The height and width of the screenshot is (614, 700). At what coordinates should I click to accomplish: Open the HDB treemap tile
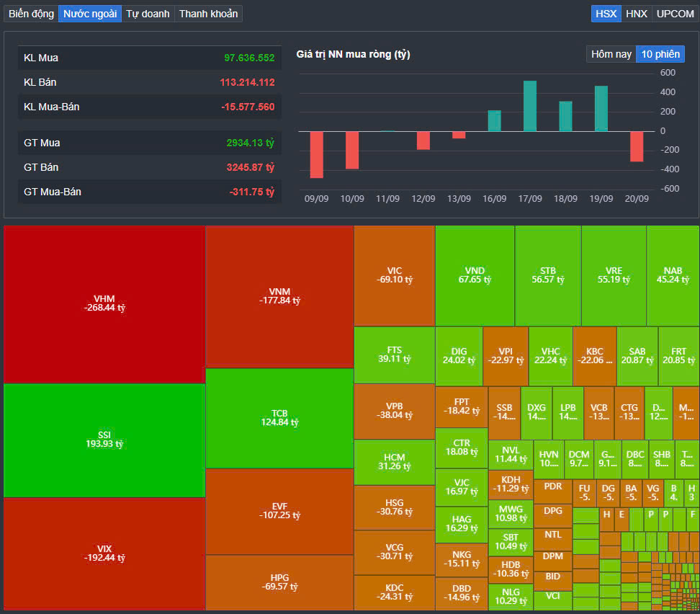(x=511, y=569)
